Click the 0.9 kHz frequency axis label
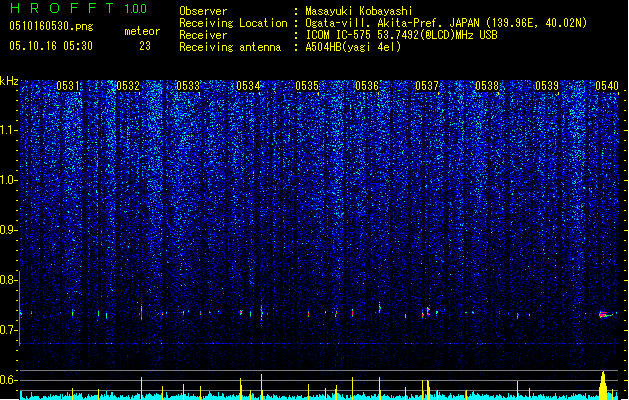The width and height of the screenshot is (629, 400). (x=9, y=230)
